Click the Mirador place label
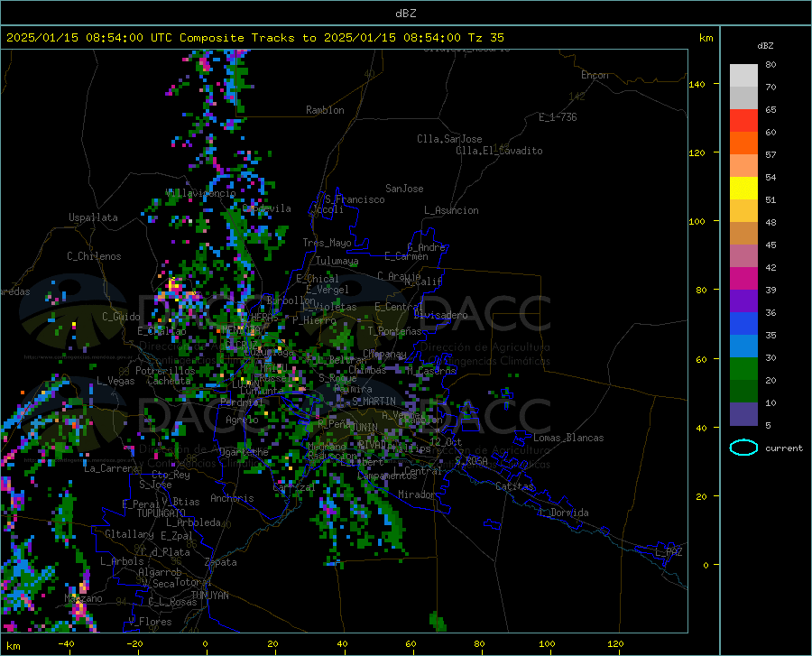Image resolution: width=812 pixels, height=656 pixels. tap(416, 494)
